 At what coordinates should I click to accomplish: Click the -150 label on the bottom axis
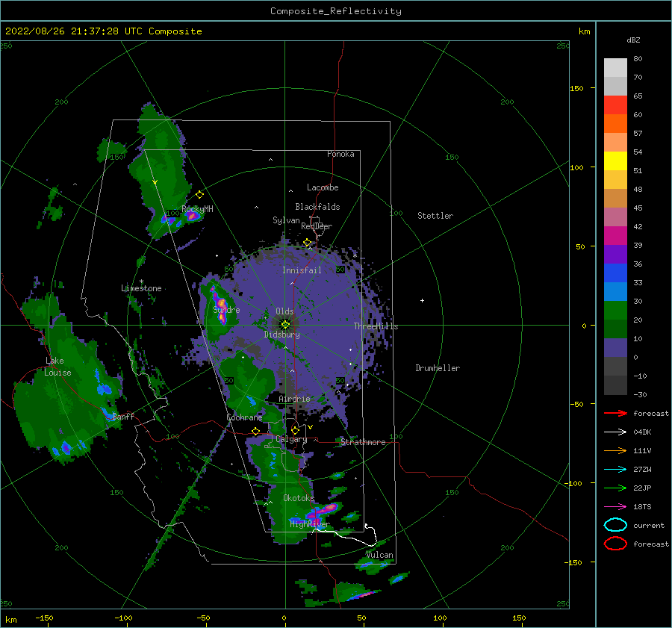[44, 618]
